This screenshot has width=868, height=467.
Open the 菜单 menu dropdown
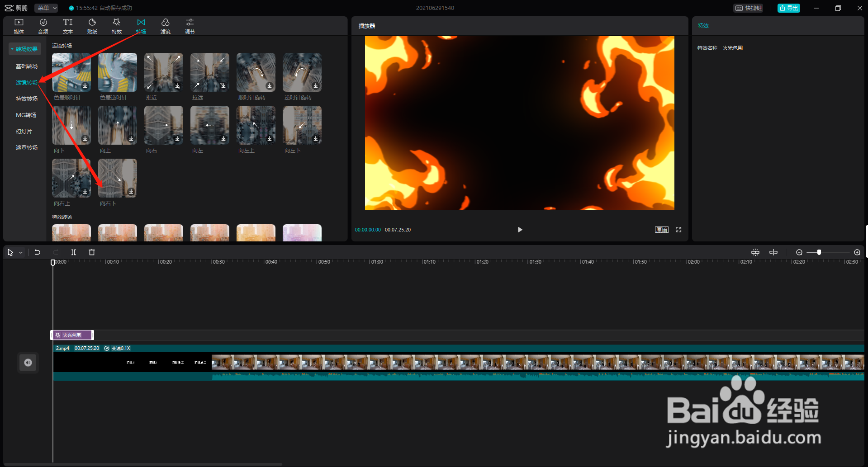tap(47, 8)
